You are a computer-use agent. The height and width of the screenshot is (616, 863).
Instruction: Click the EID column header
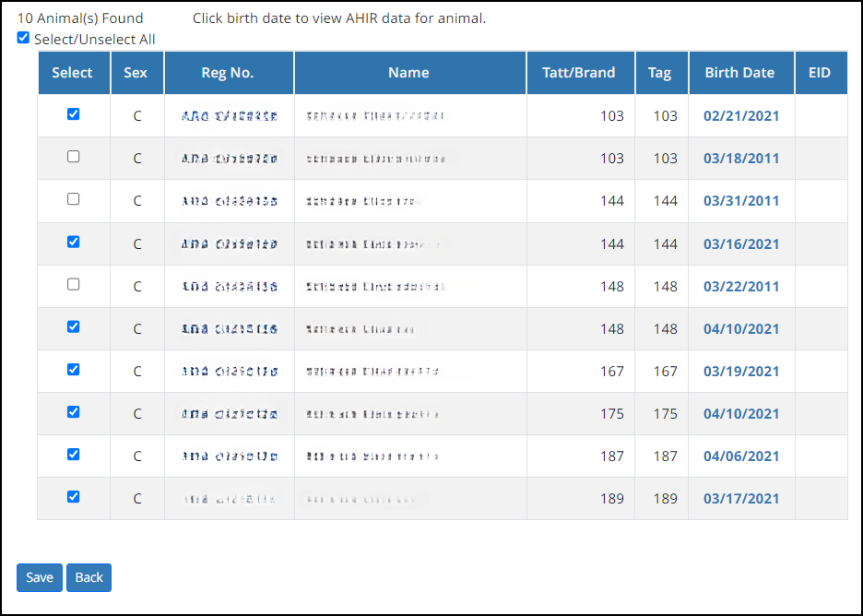(x=822, y=73)
